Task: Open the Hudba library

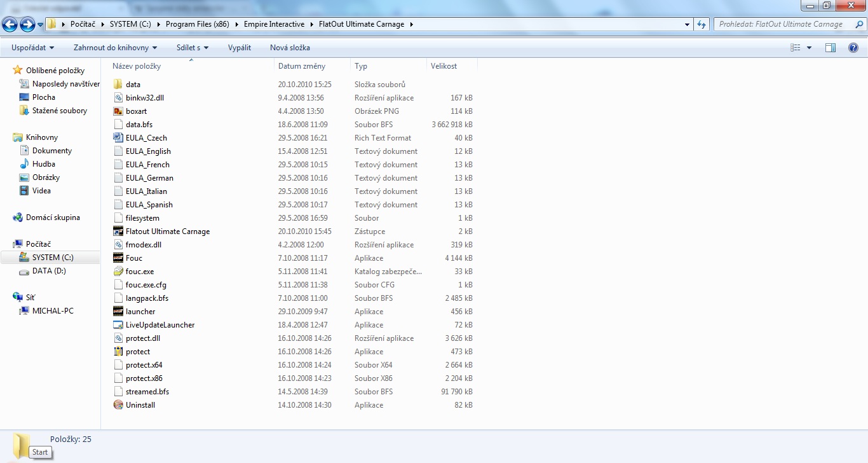Action: pyautogui.click(x=44, y=164)
